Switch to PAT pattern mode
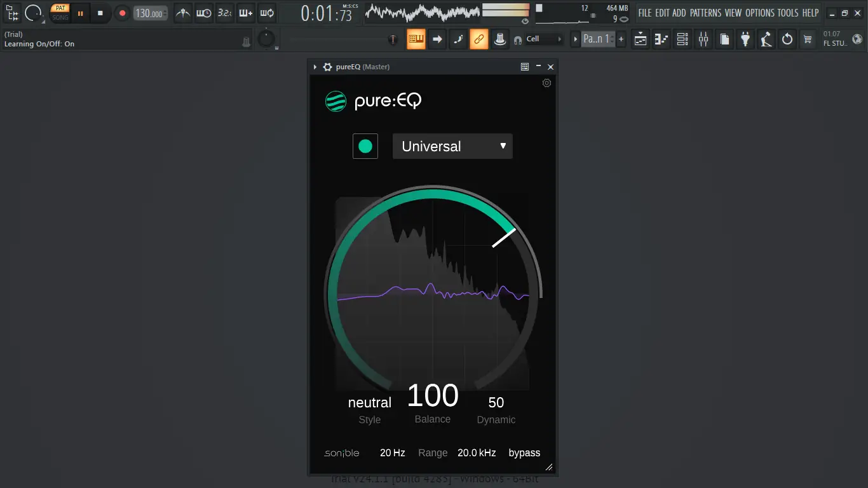 [x=60, y=8]
